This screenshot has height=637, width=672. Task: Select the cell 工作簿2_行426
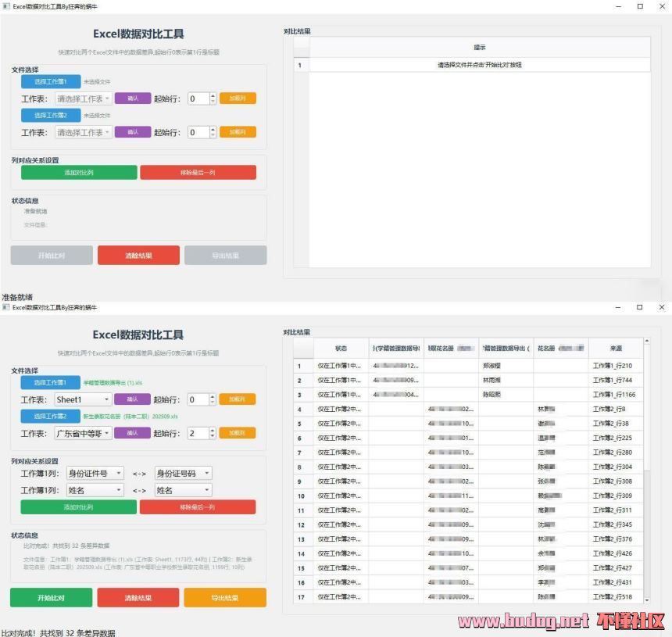pos(616,553)
